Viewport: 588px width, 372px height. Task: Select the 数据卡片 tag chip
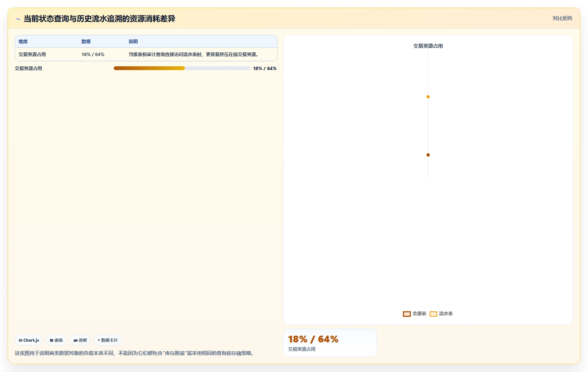(108, 340)
